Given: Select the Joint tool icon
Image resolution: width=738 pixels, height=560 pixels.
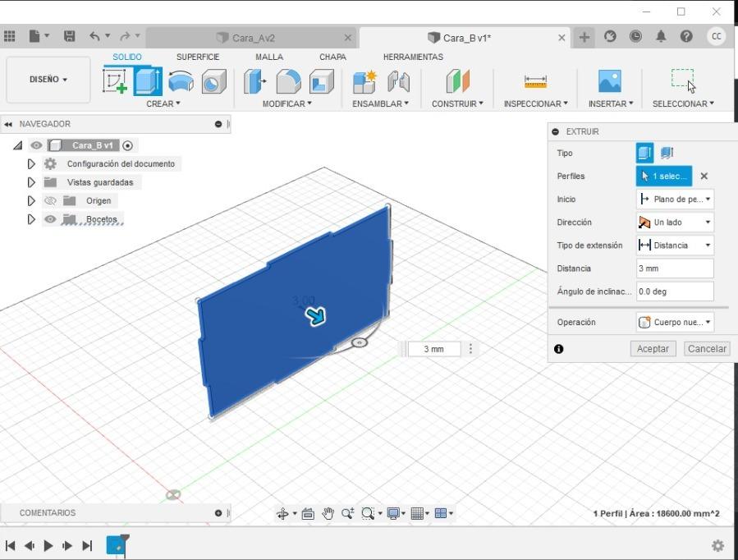Looking at the screenshot, I should click(x=398, y=81).
